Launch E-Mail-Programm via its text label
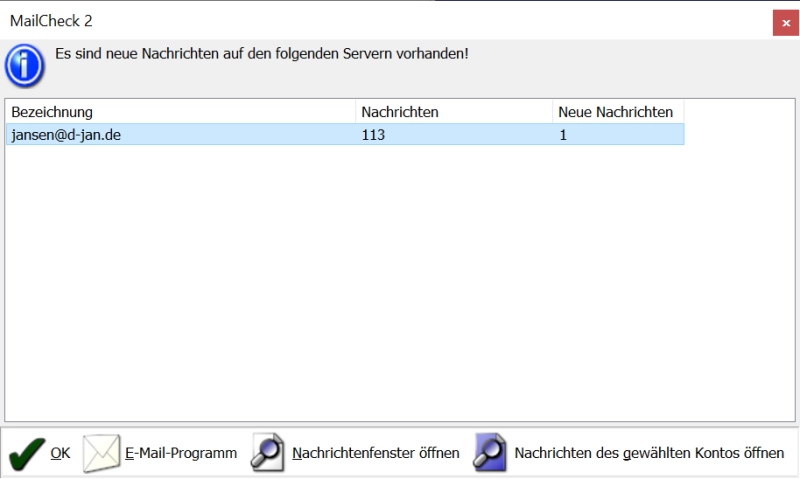The image size is (800, 479). (x=181, y=453)
